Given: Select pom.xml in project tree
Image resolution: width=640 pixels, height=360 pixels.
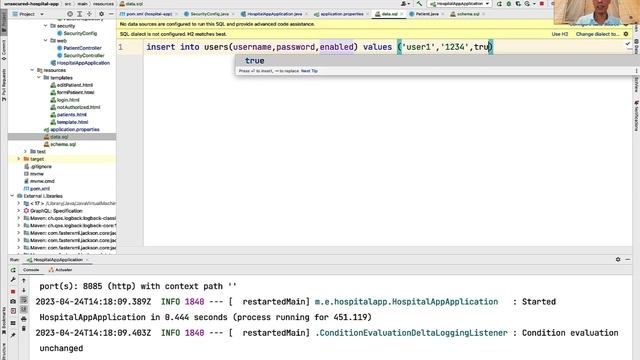Looking at the screenshot, I should (40, 189).
